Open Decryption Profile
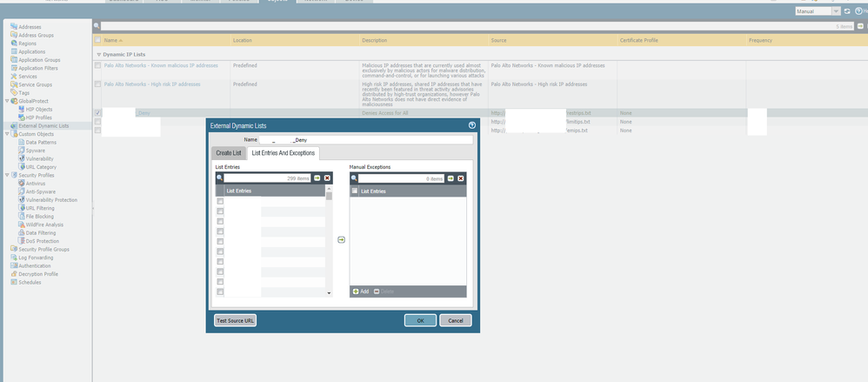Image resolution: width=868 pixels, height=382 pixels. 38,274
